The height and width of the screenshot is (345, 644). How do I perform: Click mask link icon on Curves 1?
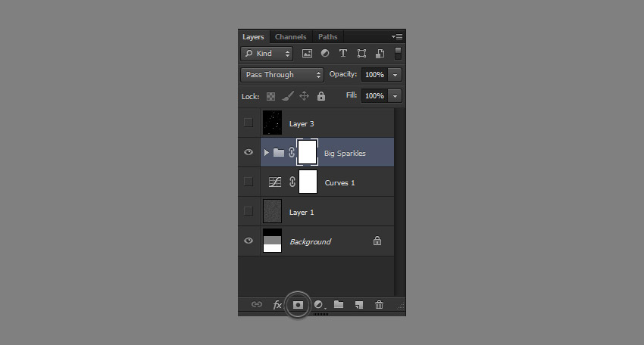292,182
